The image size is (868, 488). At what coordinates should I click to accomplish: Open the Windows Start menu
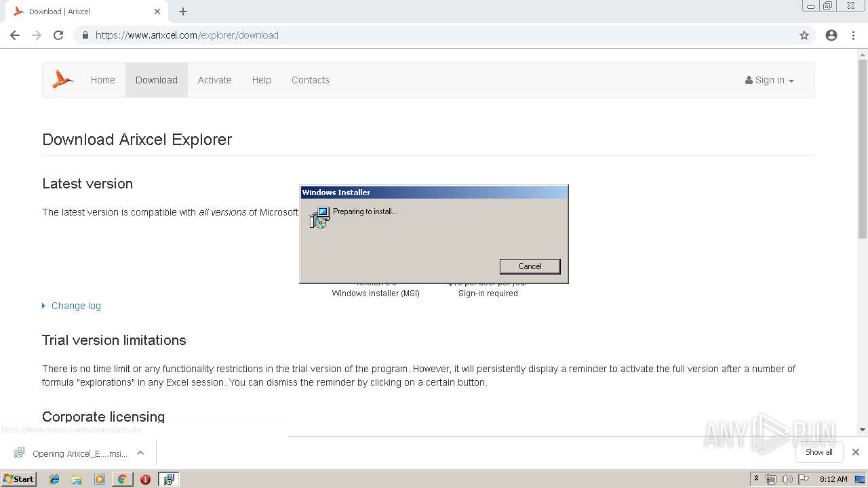coord(19,479)
